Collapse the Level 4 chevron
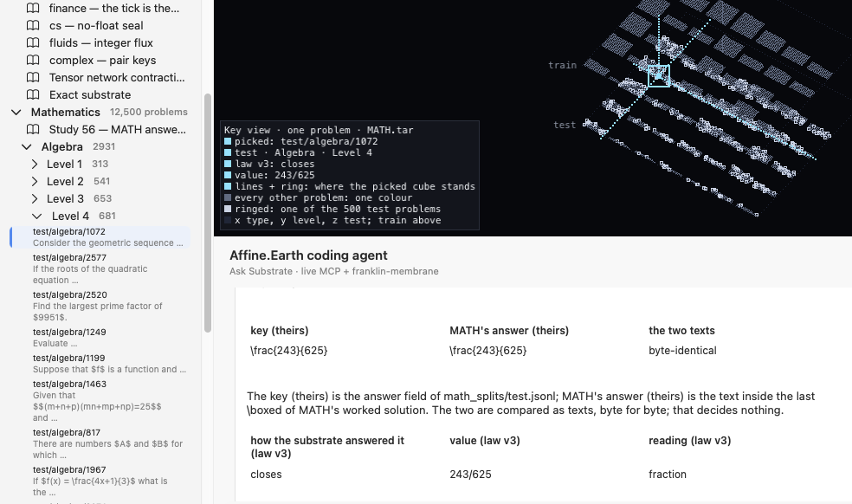 pos(37,216)
